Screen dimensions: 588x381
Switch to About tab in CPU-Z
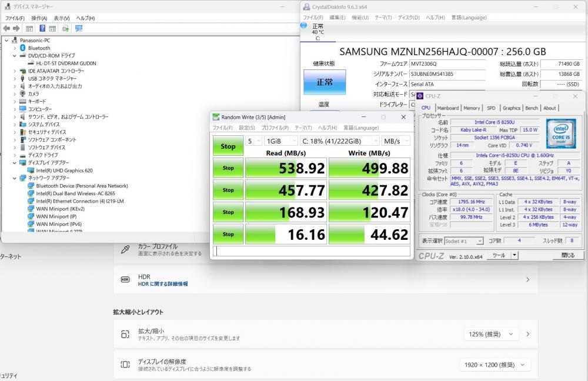click(x=549, y=108)
